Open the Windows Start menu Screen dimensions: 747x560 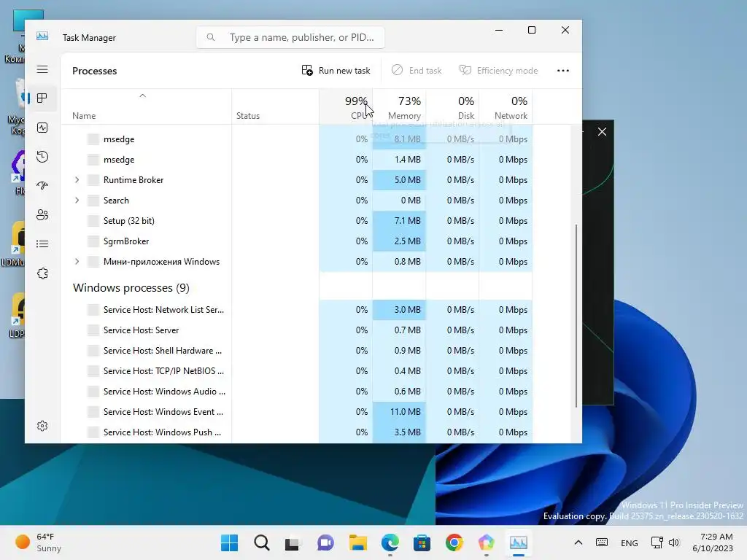tap(229, 542)
